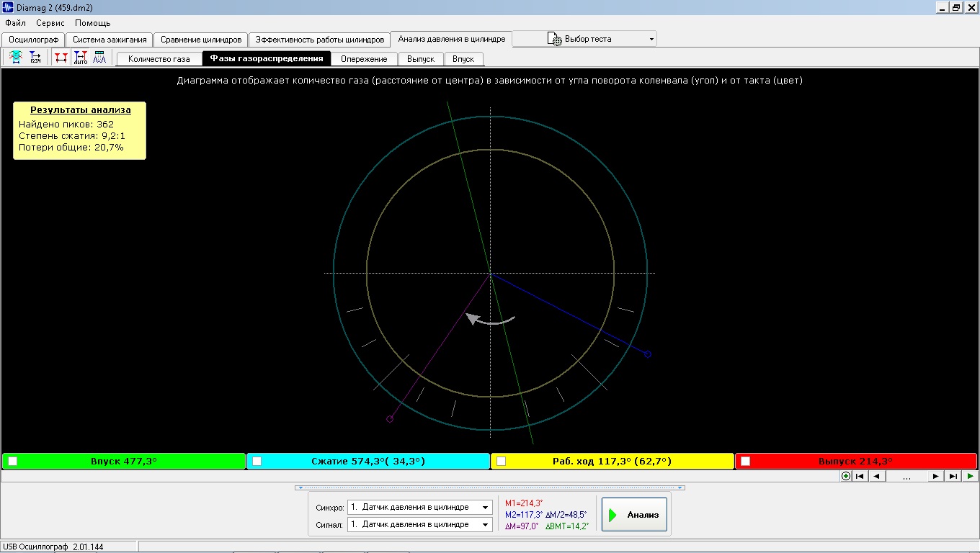The image size is (980, 553).
Task: Click the gray rotation direction arrow
Action: 491,318
